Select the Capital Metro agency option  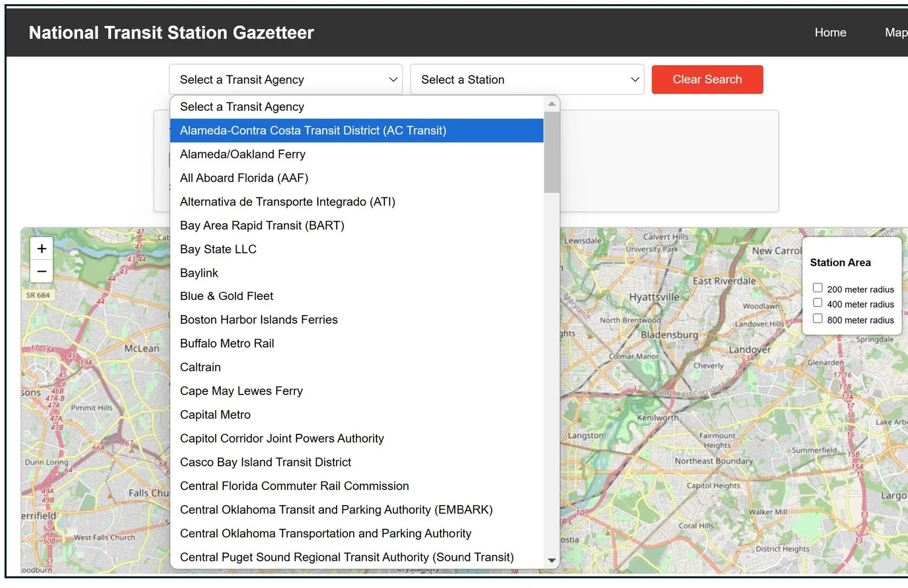click(x=215, y=414)
